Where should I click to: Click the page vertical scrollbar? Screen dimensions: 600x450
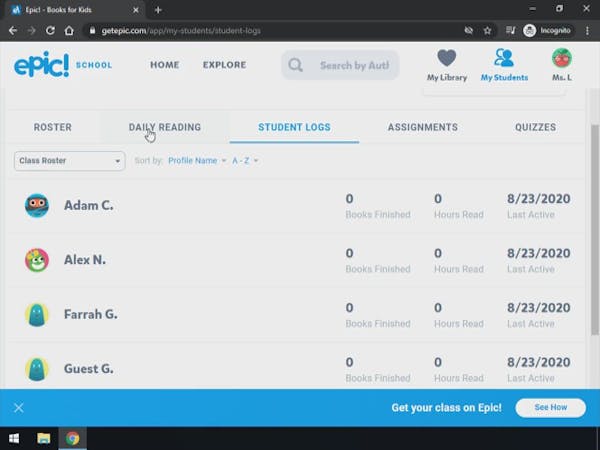[x=595, y=230]
